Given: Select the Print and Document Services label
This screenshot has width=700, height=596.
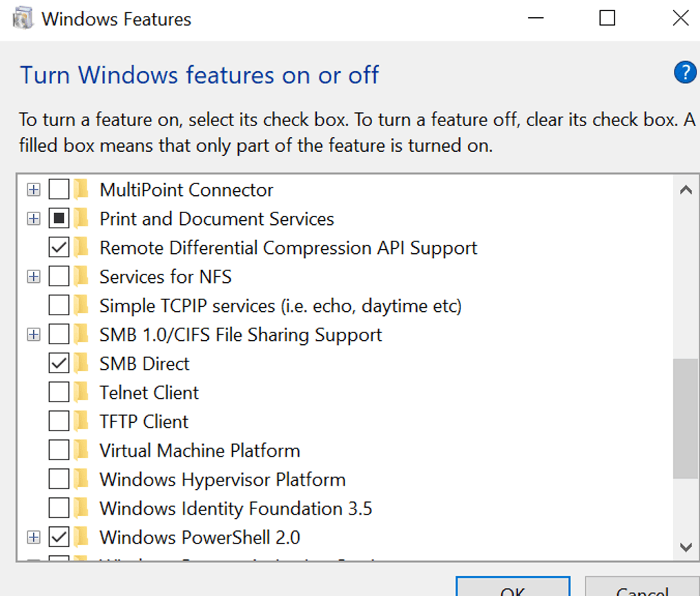Looking at the screenshot, I should pyautogui.click(x=217, y=219).
